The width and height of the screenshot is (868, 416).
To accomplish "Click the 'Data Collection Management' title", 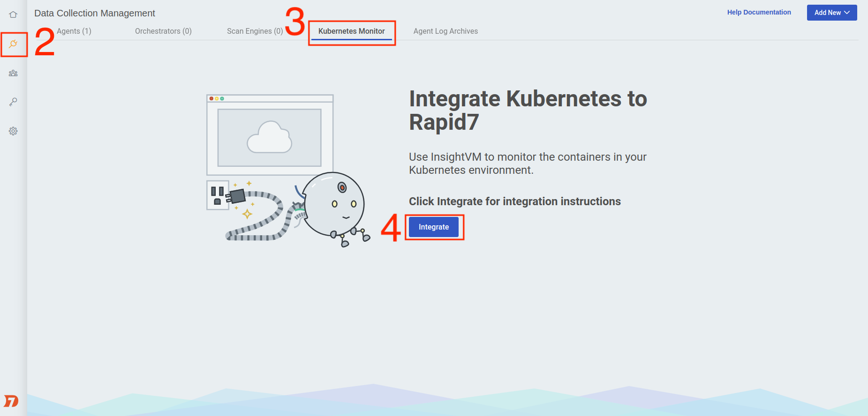I will pos(95,13).
